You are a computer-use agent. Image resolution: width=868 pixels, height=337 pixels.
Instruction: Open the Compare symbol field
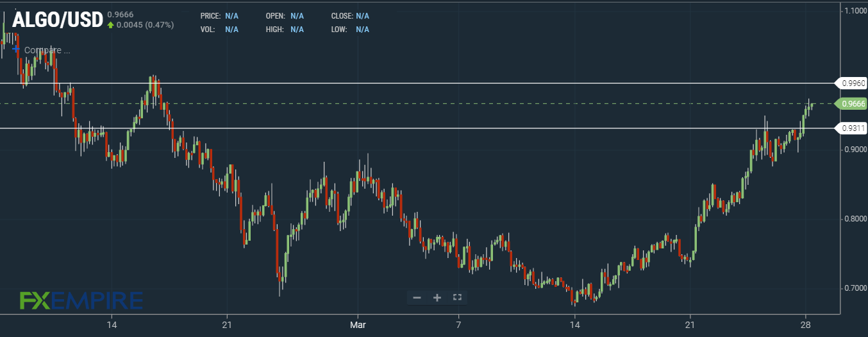tap(46, 50)
